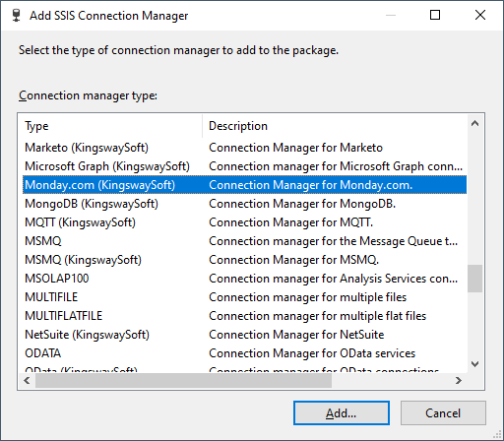
Task: Click the horizontal scrollbar thumb
Action: click(183, 380)
